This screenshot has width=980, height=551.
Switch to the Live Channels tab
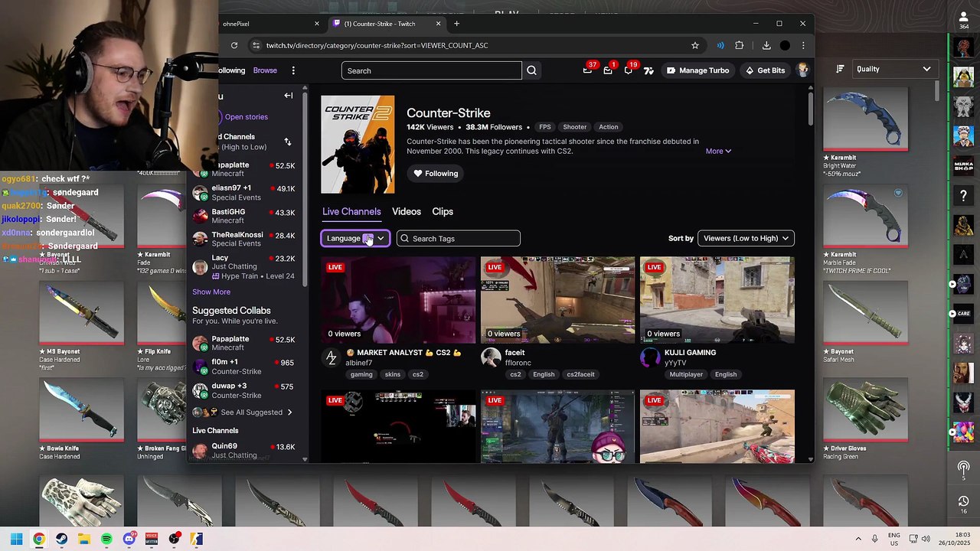point(351,211)
